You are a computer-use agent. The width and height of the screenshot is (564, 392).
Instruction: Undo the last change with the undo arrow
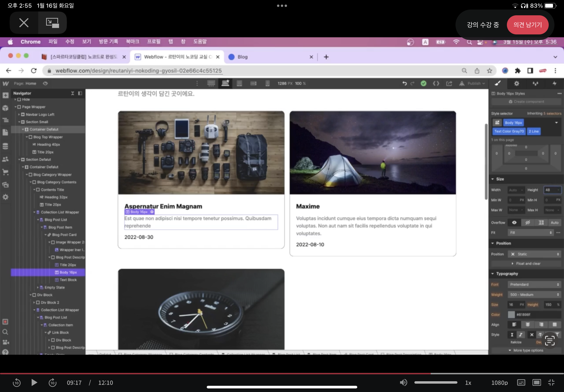click(405, 83)
